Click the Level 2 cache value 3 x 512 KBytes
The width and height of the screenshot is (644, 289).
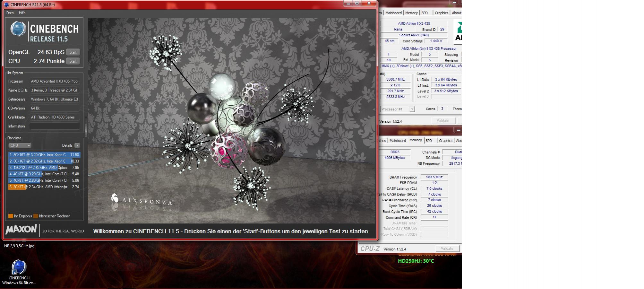click(x=446, y=91)
